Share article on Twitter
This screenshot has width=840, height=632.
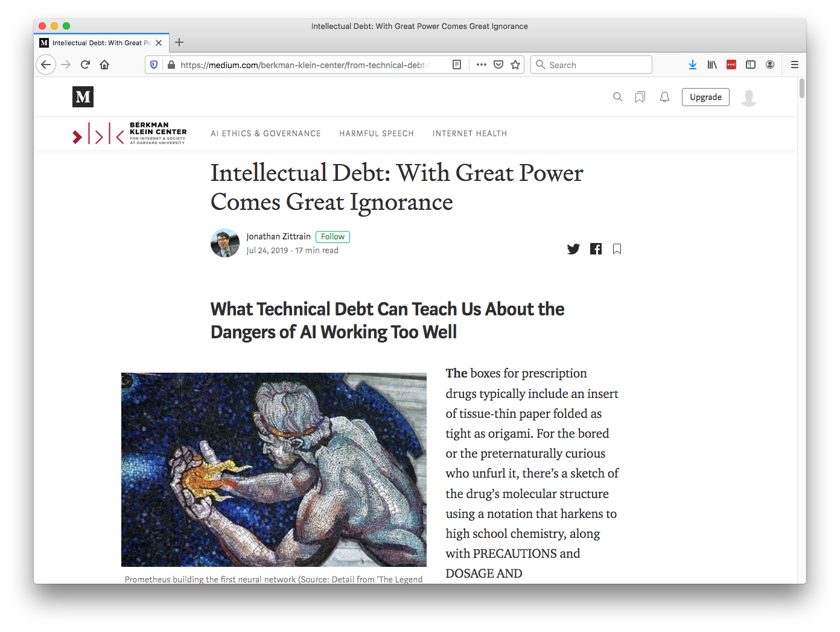573,249
